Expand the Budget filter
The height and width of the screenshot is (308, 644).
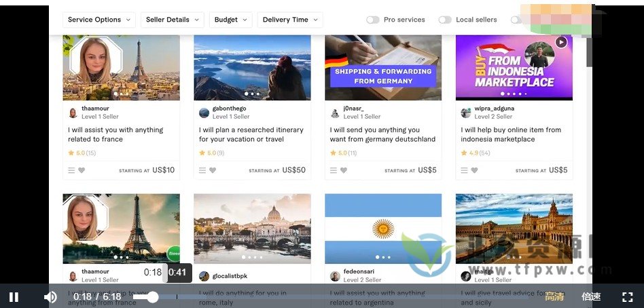230,20
